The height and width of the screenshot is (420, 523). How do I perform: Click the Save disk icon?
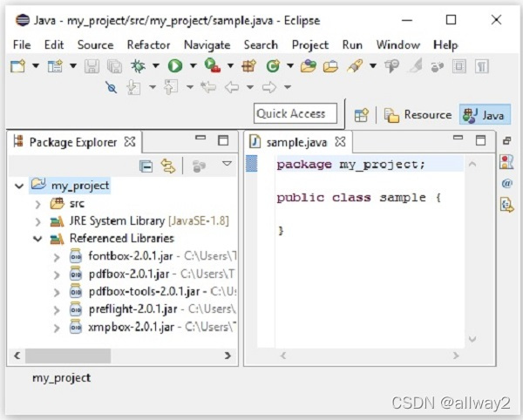click(92, 66)
